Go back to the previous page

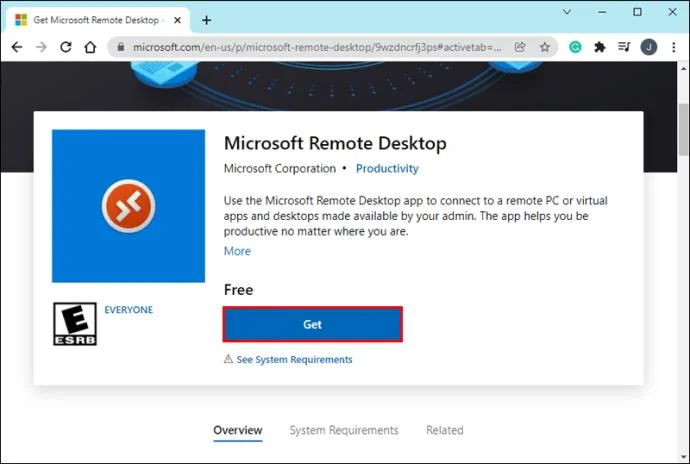click(17, 47)
